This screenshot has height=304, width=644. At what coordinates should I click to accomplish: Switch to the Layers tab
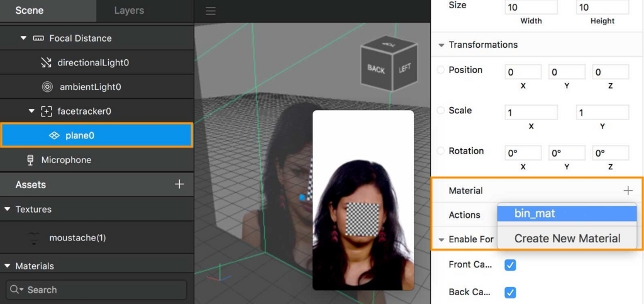tap(129, 11)
